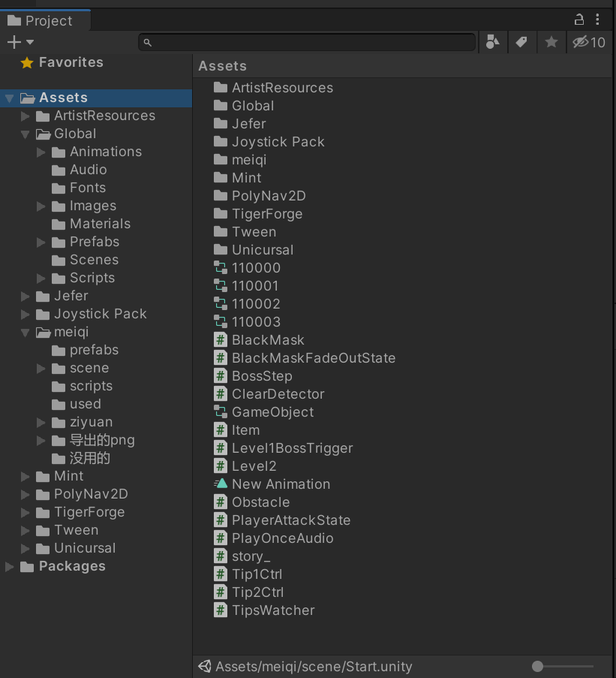
Task: Click the Assets/meiqi/scene/Start.unity path text
Action: pyautogui.click(x=314, y=666)
